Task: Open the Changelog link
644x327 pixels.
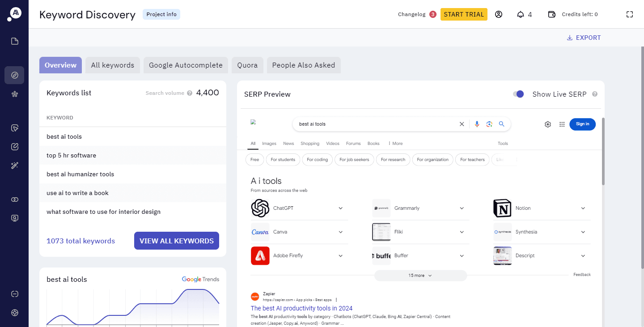Action: pos(411,14)
